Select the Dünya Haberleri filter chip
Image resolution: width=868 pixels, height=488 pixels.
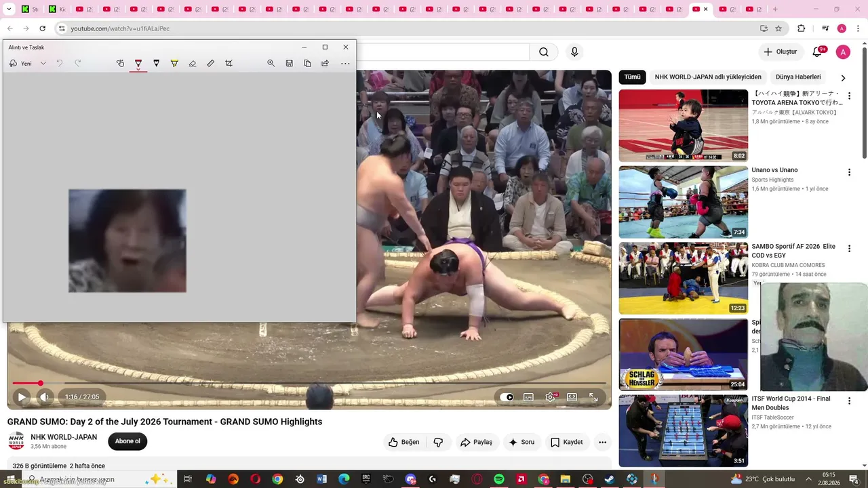click(798, 77)
